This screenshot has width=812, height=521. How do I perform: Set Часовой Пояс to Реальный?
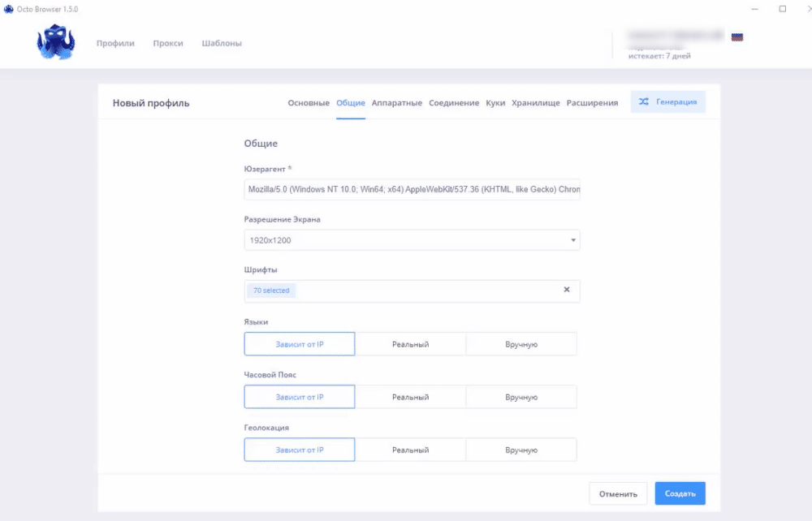point(410,397)
